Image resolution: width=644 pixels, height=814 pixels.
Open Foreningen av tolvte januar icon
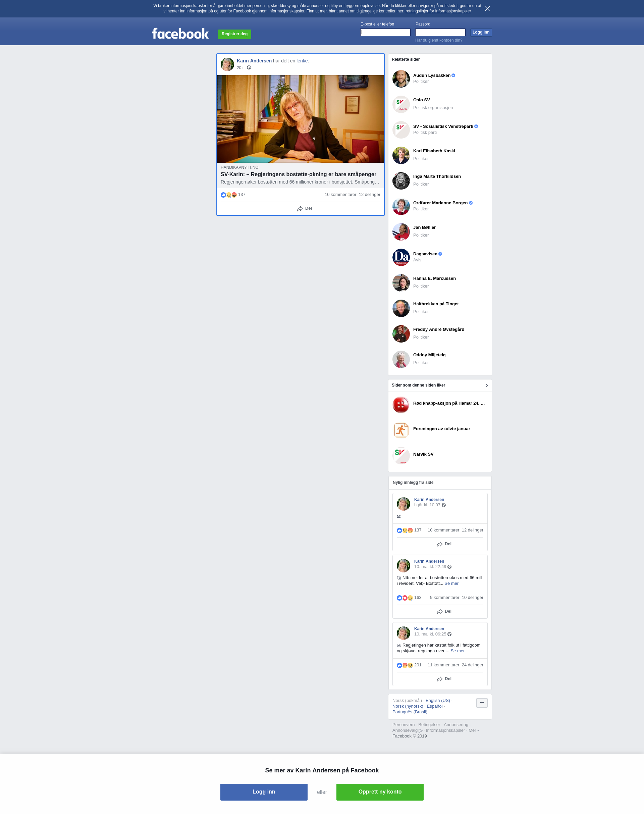click(x=401, y=430)
